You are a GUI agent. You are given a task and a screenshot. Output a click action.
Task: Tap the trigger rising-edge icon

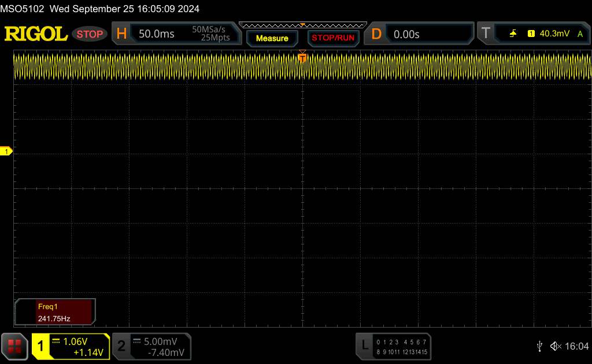click(x=513, y=34)
